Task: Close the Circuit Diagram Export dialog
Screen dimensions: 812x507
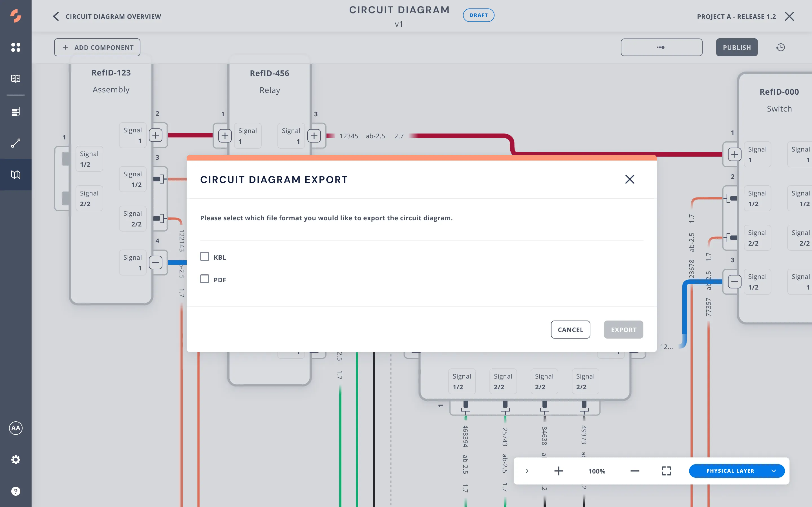Action: (x=630, y=179)
